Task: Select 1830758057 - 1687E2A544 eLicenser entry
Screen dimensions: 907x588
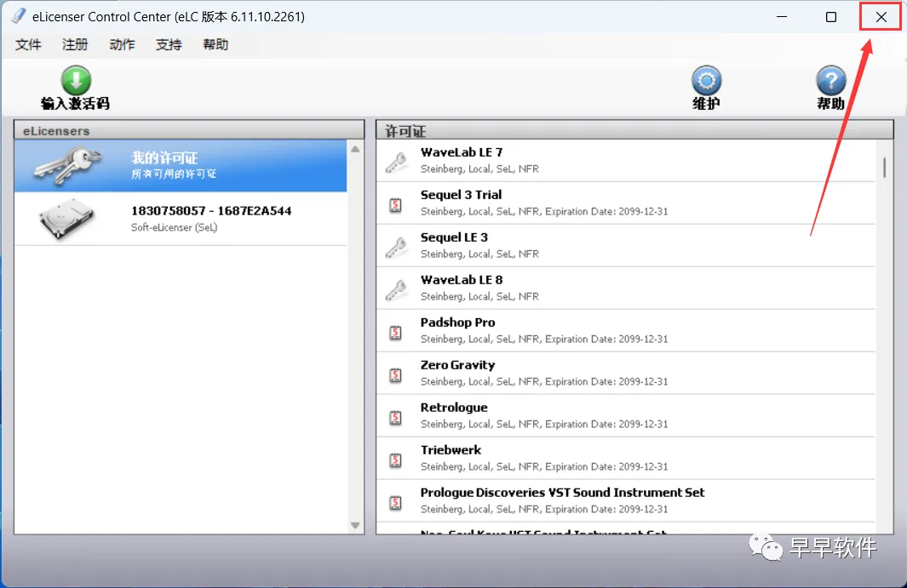Action: pos(181,219)
